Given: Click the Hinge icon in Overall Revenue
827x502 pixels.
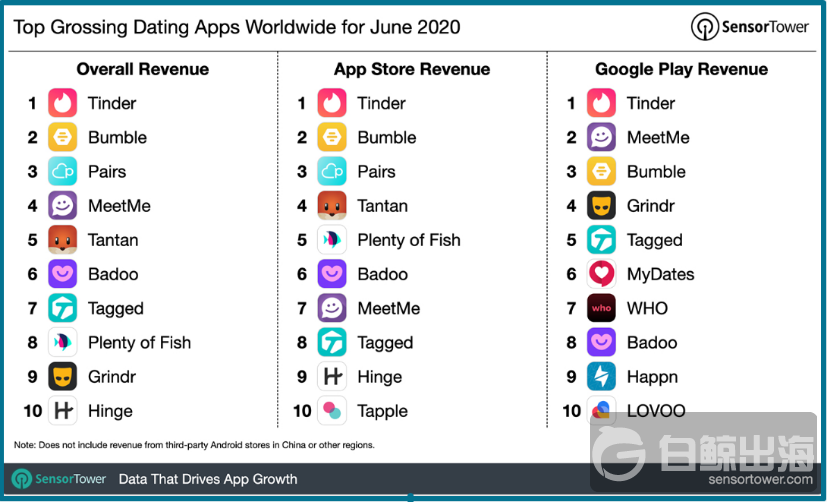Looking at the screenshot, I should pos(62,411).
